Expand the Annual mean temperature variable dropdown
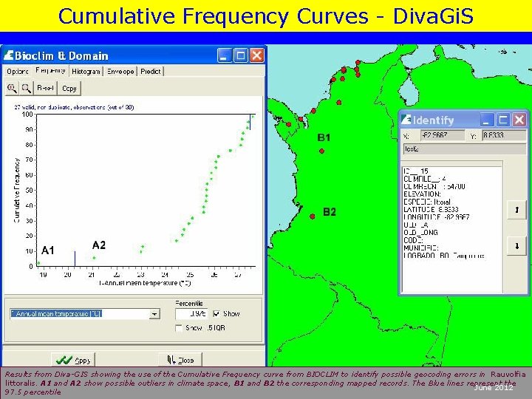Viewport: 532px width, 399px height. [x=154, y=314]
